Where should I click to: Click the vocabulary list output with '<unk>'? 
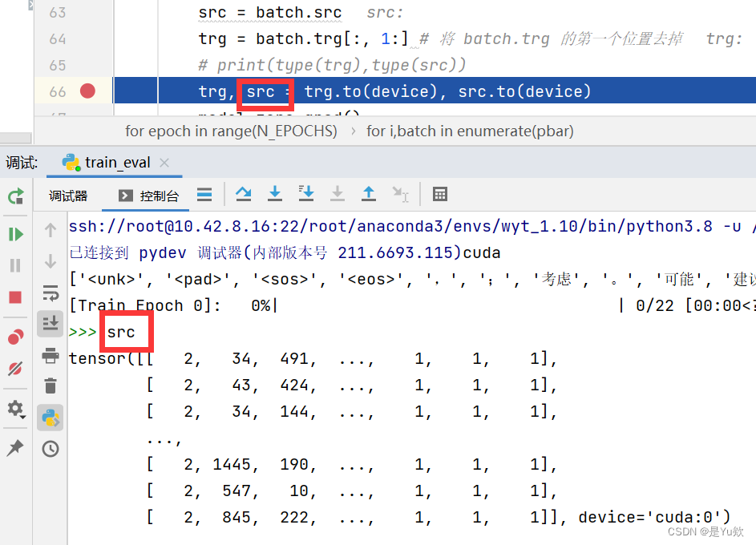click(412, 279)
